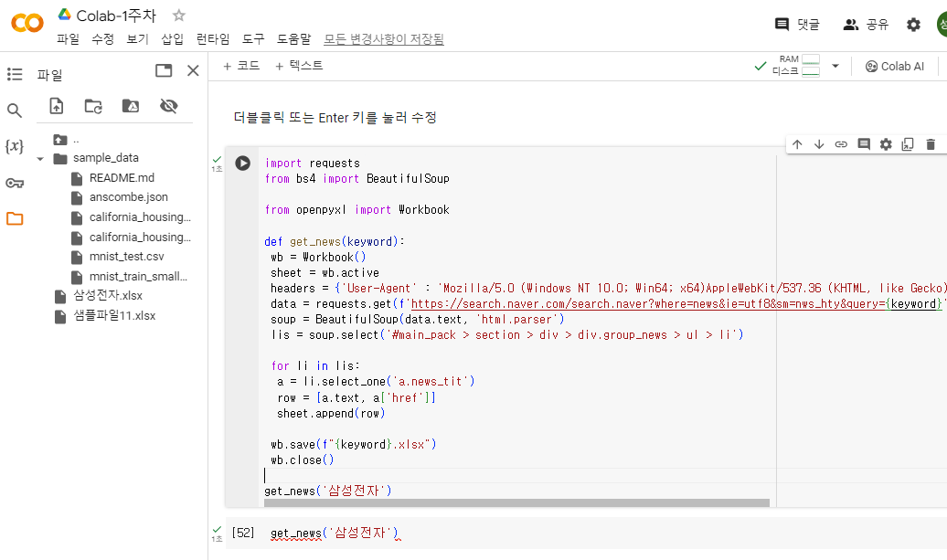This screenshot has height=560, width=947.
Task: Copy link to cell
Action: tap(841, 144)
